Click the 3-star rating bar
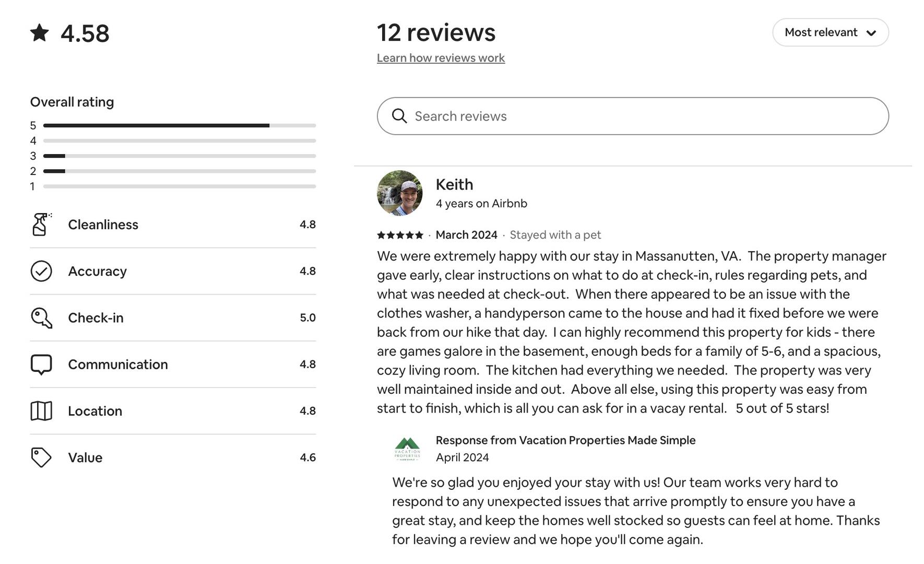The image size is (924, 564). pos(180,156)
